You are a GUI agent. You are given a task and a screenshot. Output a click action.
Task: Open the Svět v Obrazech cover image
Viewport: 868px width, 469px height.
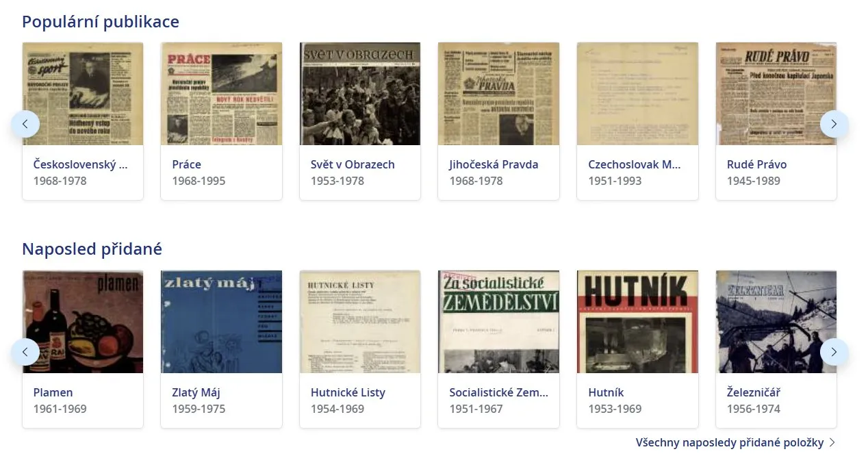pyautogui.click(x=360, y=94)
